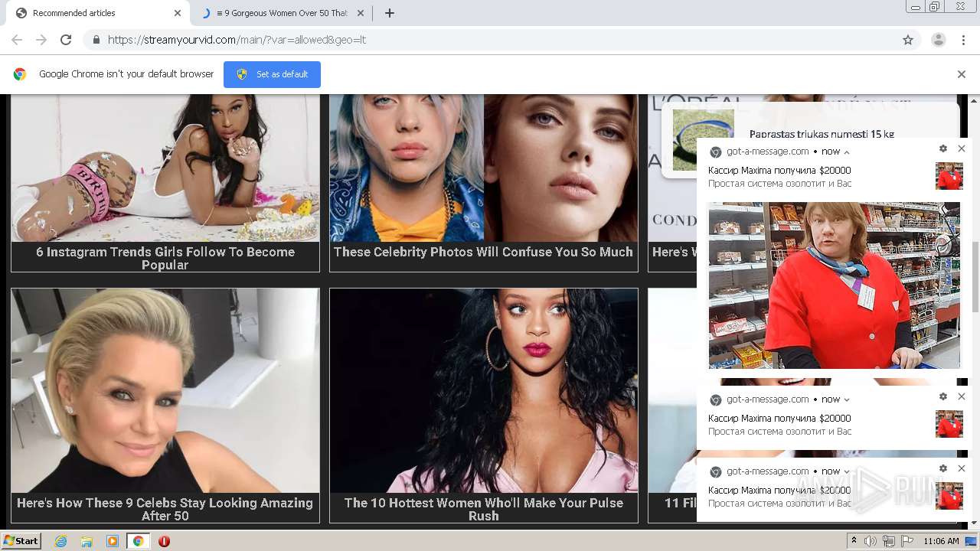Viewport: 980px width, 551px height.
Task: Click the Show desktop button
Action: [972, 541]
